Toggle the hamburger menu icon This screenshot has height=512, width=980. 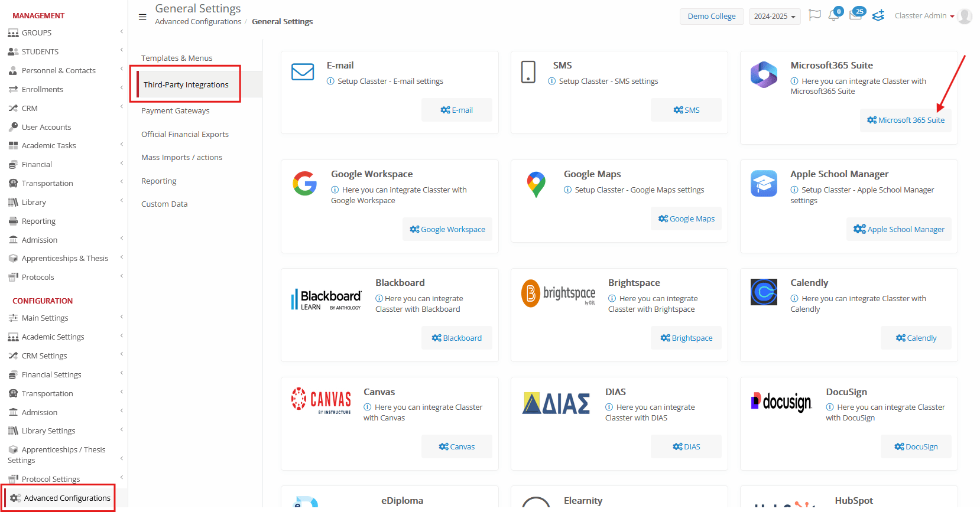click(142, 17)
